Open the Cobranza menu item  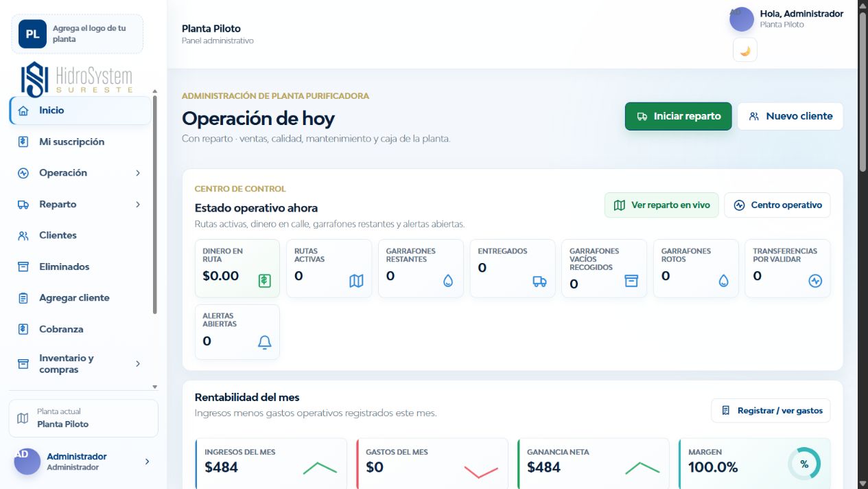(80, 329)
